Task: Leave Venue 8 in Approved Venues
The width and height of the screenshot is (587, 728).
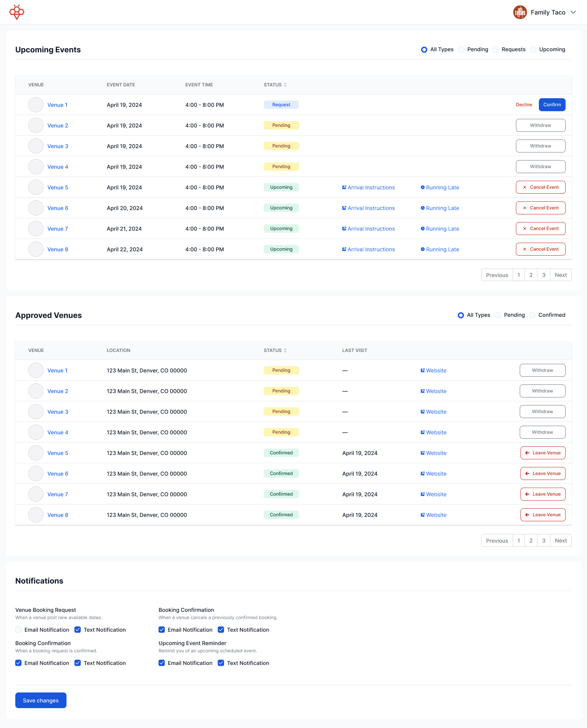Action: (x=543, y=515)
